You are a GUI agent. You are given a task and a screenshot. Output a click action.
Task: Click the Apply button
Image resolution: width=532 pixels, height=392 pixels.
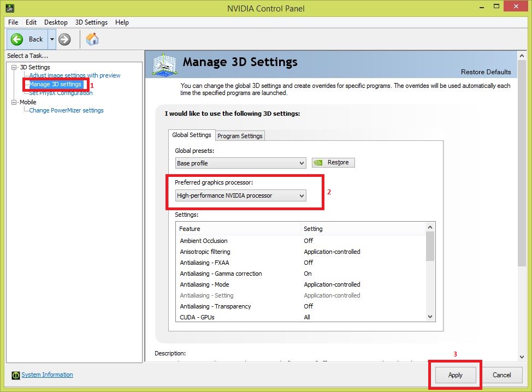point(454,375)
